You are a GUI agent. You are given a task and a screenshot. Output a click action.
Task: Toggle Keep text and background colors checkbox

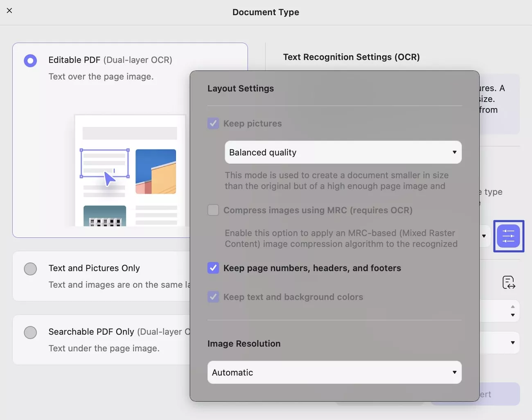point(213,297)
